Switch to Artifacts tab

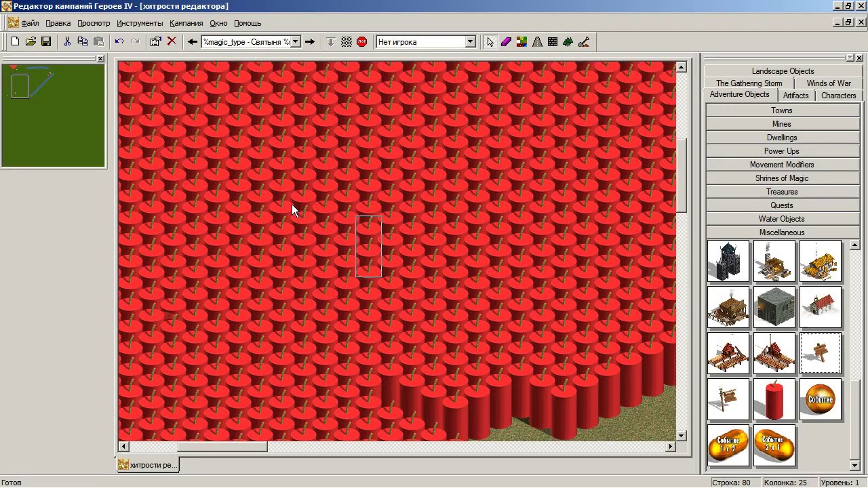point(796,96)
